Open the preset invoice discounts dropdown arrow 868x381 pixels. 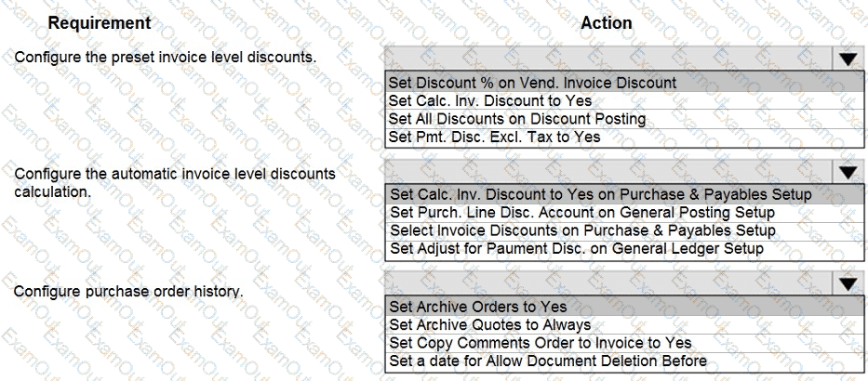coord(848,59)
